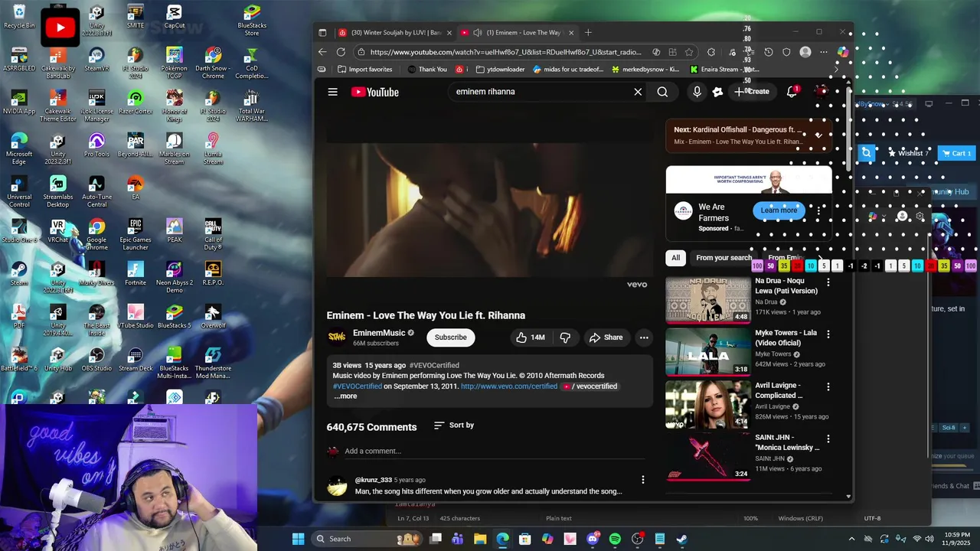Screen dimensions: 980x551
Task: Open the Thank You bookmark
Action: [426, 70]
